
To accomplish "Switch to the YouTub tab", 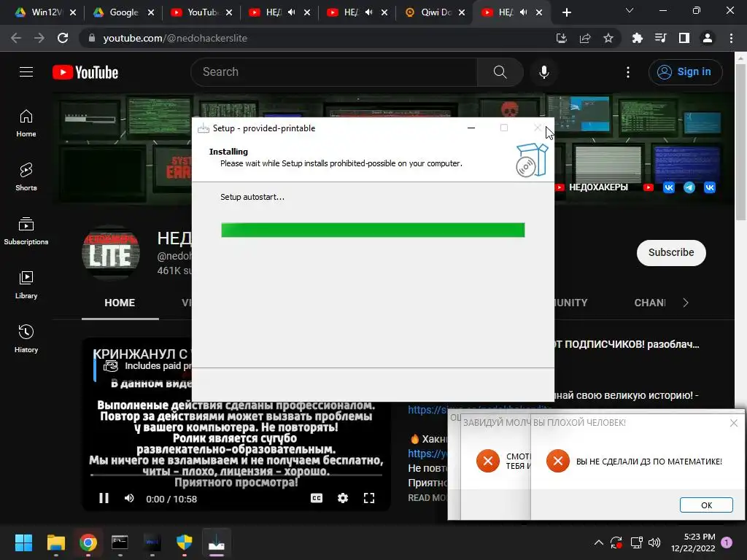I will point(203,12).
